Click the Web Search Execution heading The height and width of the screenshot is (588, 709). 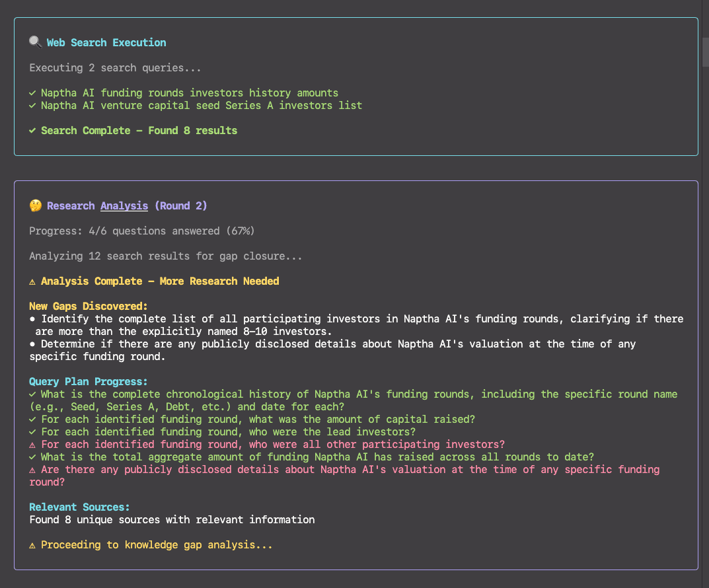[x=106, y=42]
